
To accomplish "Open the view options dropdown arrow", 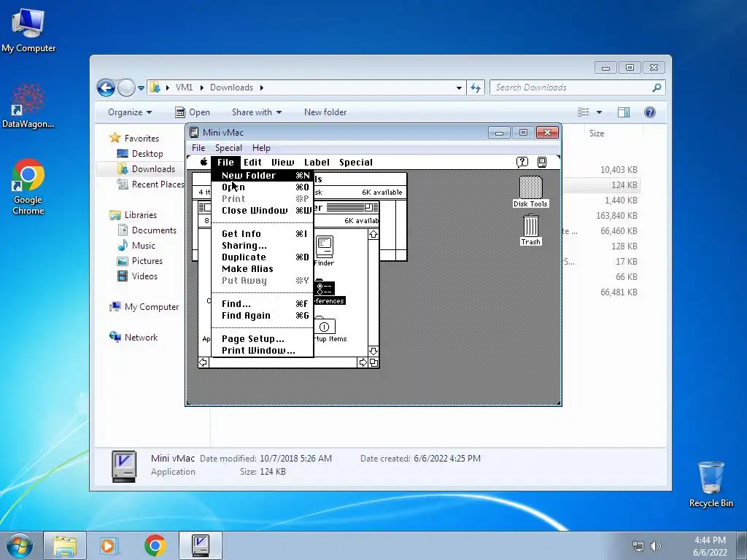I will [599, 112].
